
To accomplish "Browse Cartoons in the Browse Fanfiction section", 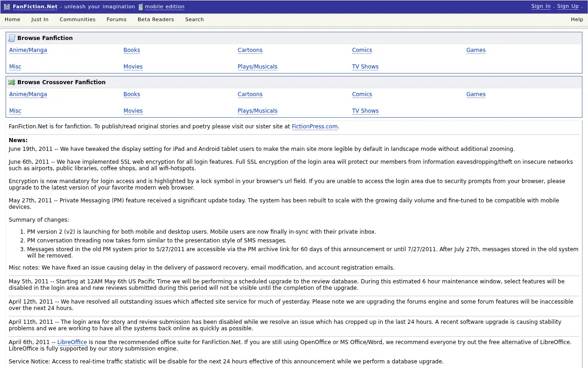I will coord(250,50).
